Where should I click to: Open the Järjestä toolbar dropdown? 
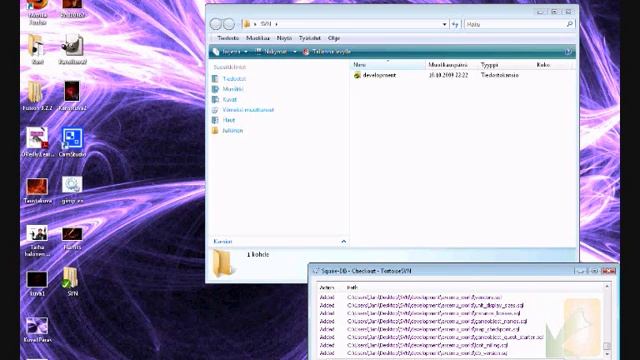[x=231, y=52]
